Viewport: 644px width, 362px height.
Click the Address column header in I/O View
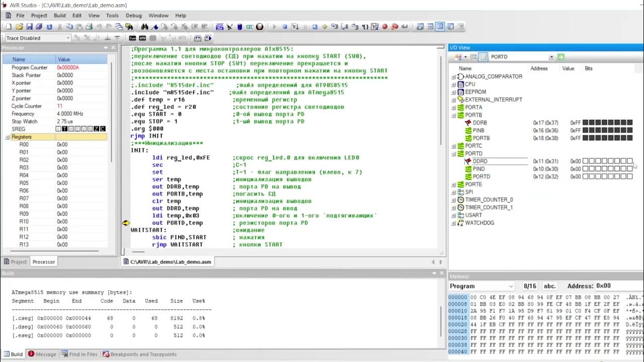pos(539,68)
